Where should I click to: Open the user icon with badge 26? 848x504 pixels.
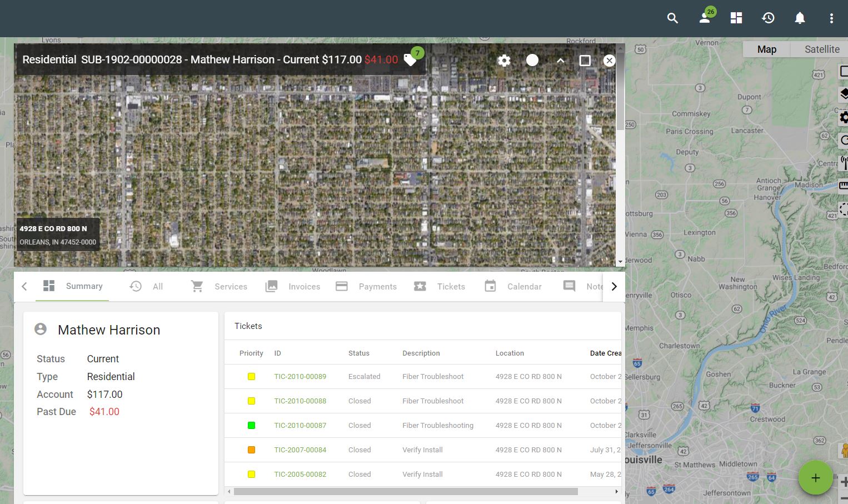click(705, 17)
